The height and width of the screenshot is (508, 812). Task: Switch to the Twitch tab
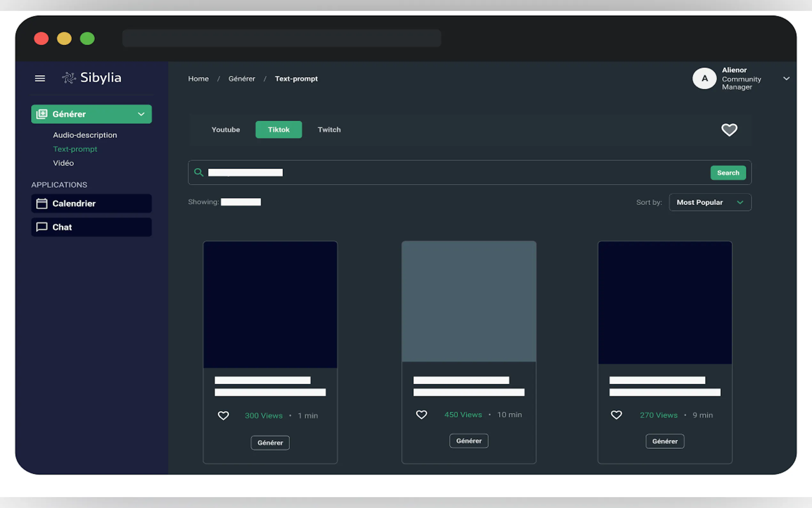tap(329, 130)
